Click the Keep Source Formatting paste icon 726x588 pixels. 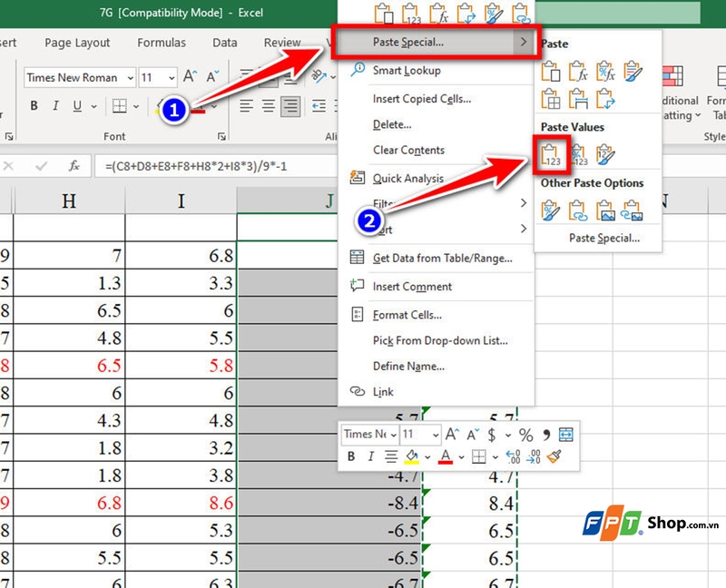click(x=632, y=73)
